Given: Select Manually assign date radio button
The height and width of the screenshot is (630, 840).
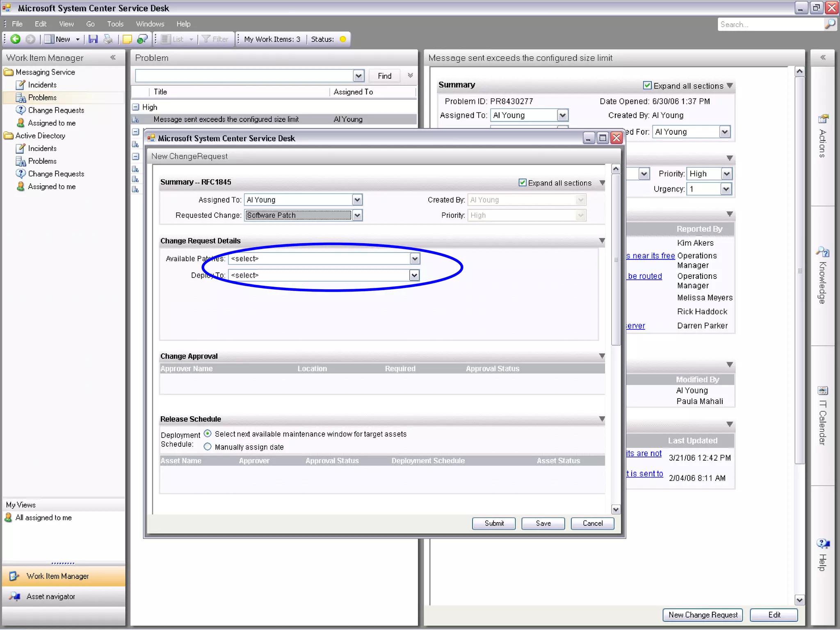Looking at the screenshot, I should (208, 447).
